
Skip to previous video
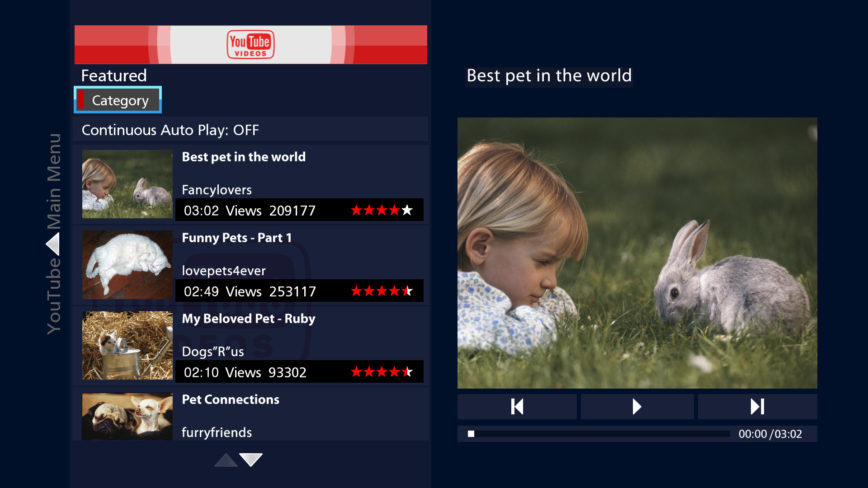pos(517,407)
